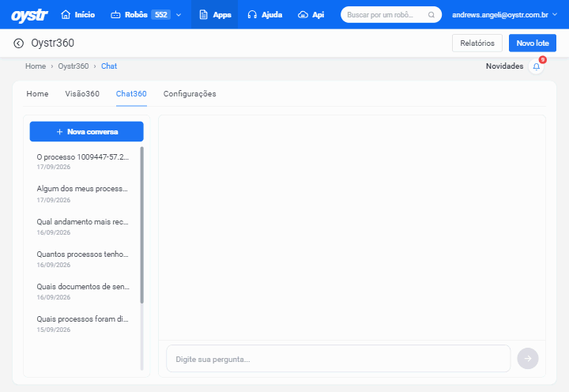Screen dimensions: 569x392
Task: Expand the Robôs dropdown chevron
Action: click(x=179, y=15)
